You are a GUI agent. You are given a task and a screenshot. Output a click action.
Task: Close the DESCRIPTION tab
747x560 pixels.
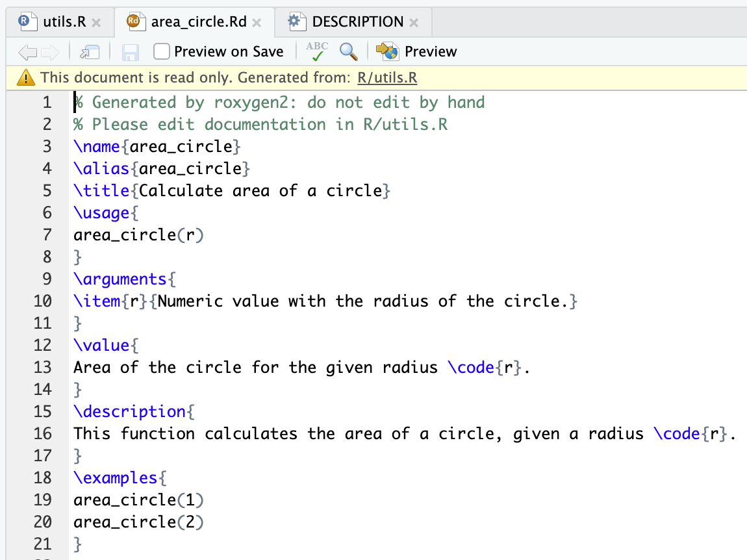tap(414, 23)
